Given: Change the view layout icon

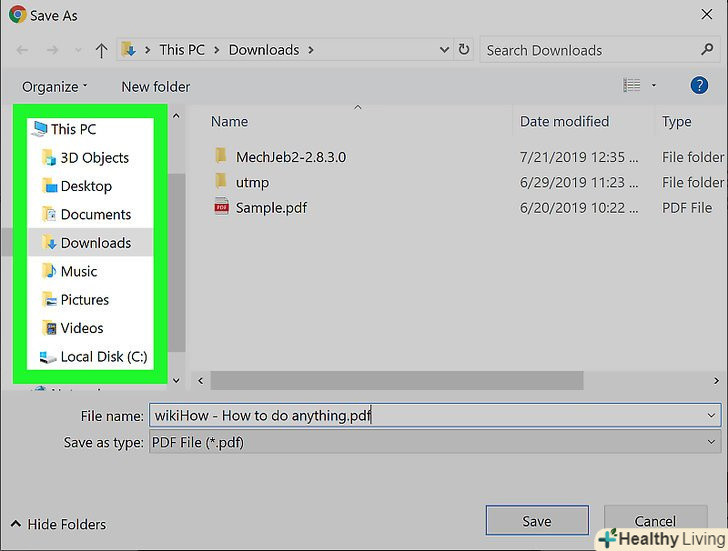Looking at the screenshot, I should pyautogui.click(x=631, y=85).
